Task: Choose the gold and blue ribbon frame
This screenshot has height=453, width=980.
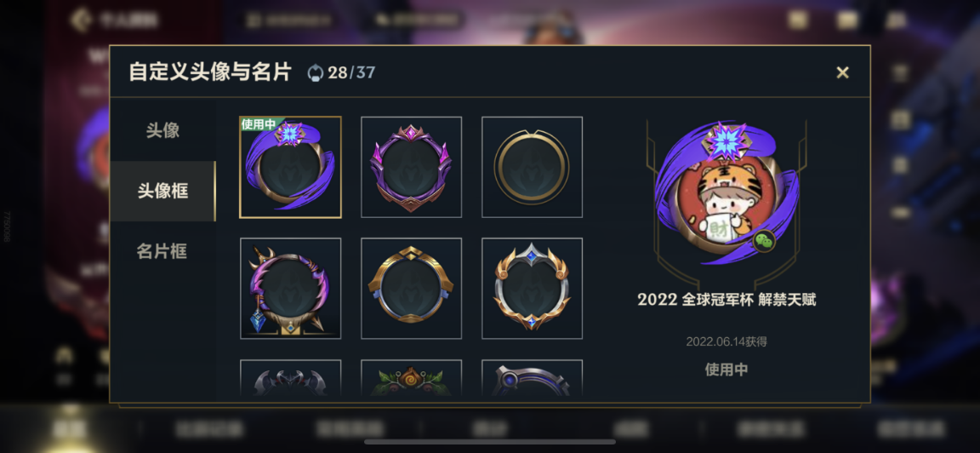Action: click(411, 289)
